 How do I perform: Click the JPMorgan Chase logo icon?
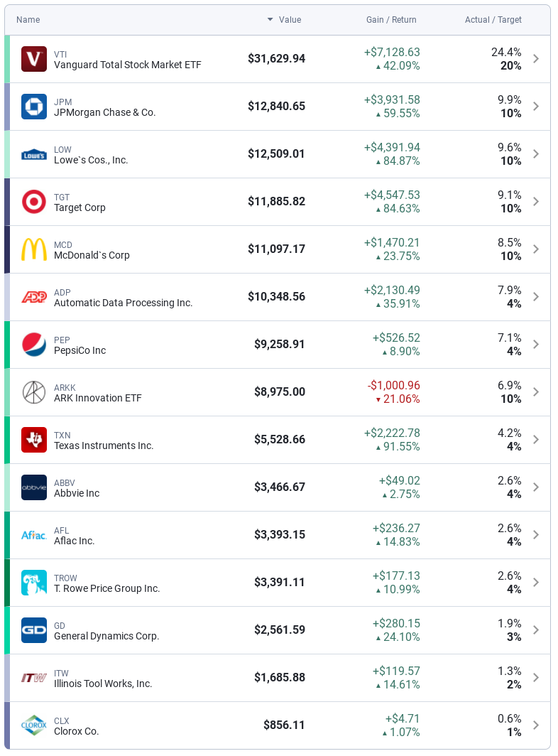[x=34, y=107]
